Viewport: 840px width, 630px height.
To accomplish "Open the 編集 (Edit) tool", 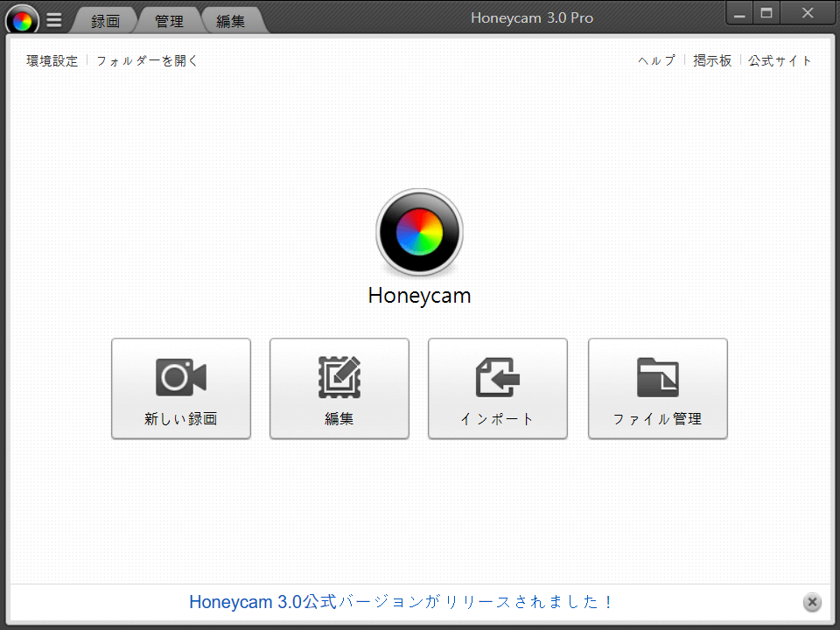I will pyautogui.click(x=339, y=388).
